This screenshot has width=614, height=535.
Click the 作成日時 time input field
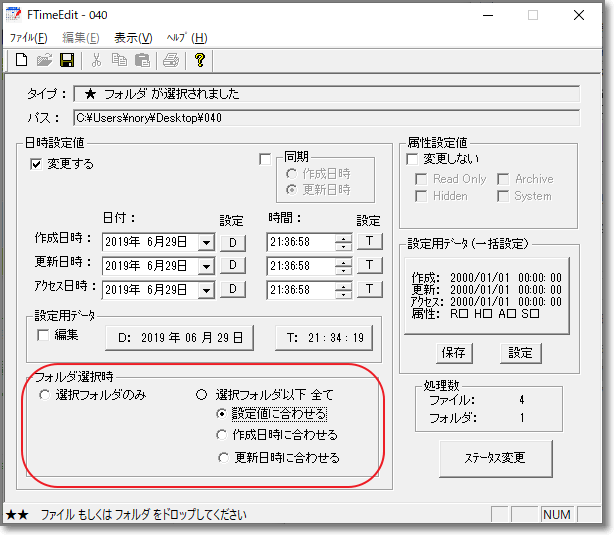[x=300, y=242]
